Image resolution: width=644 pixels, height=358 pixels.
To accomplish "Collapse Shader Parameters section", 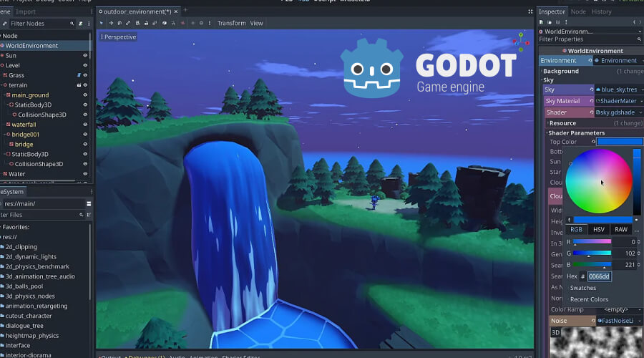I will pyautogui.click(x=576, y=132).
